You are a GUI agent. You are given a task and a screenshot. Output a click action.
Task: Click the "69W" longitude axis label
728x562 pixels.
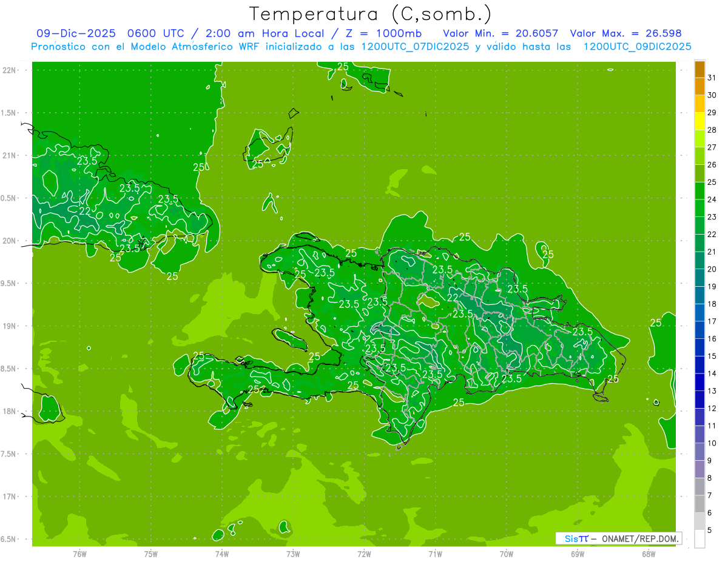pyautogui.click(x=577, y=554)
